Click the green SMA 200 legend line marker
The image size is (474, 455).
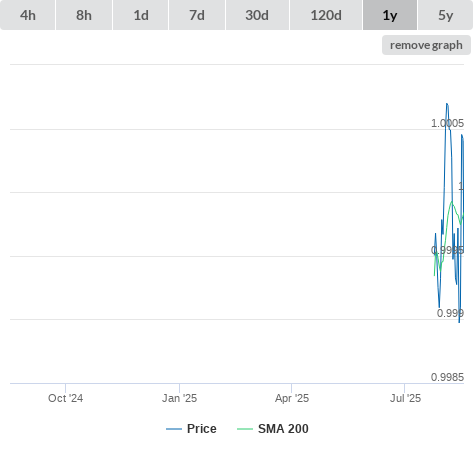(x=245, y=429)
